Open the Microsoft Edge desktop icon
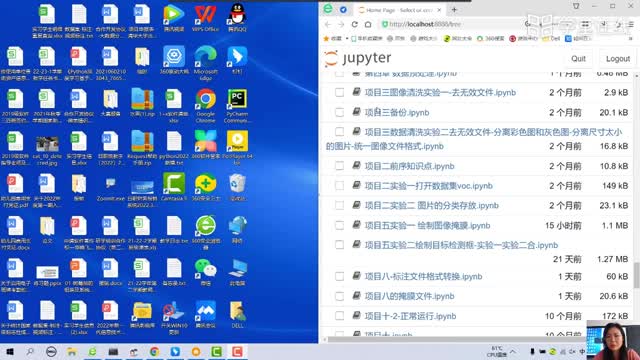Image resolution: width=640 pixels, height=360 pixels. click(205, 62)
